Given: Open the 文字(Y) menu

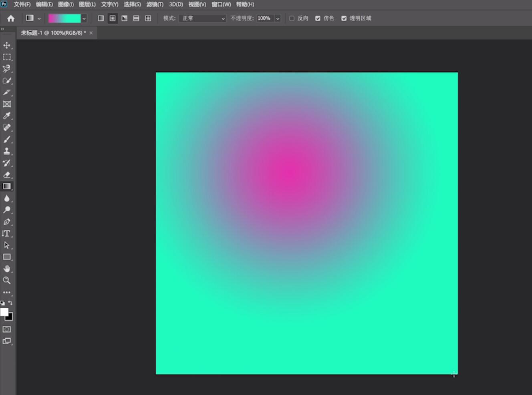Looking at the screenshot, I should tap(110, 4).
